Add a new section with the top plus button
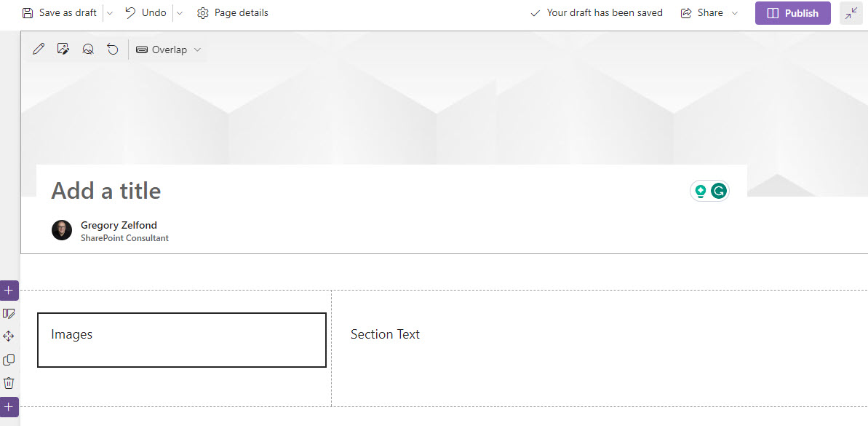 (9, 291)
